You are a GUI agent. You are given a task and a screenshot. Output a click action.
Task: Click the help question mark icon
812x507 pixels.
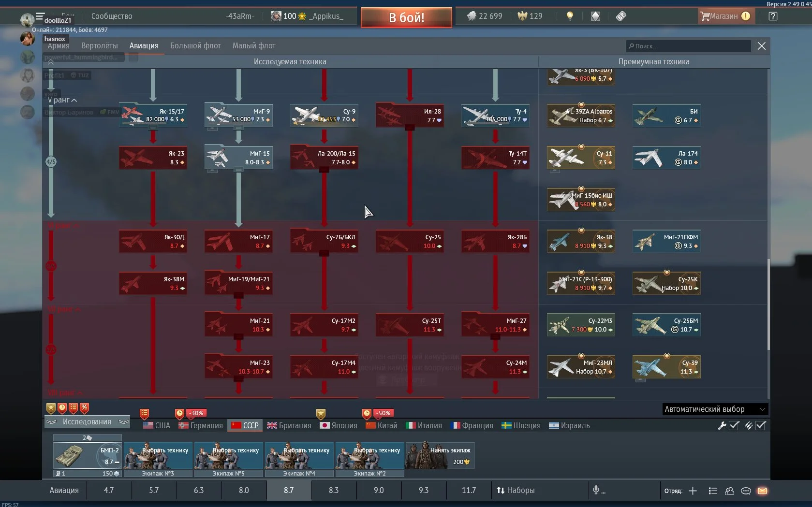coord(773,16)
